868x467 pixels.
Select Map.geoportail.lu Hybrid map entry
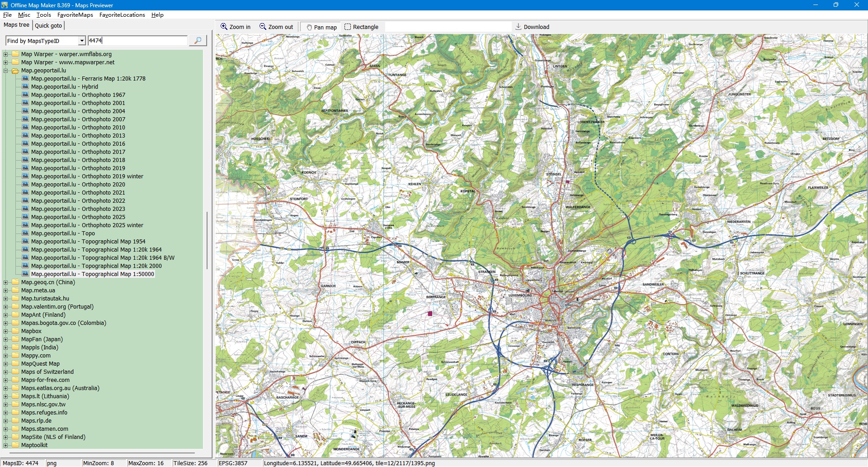(x=65, y=87)
